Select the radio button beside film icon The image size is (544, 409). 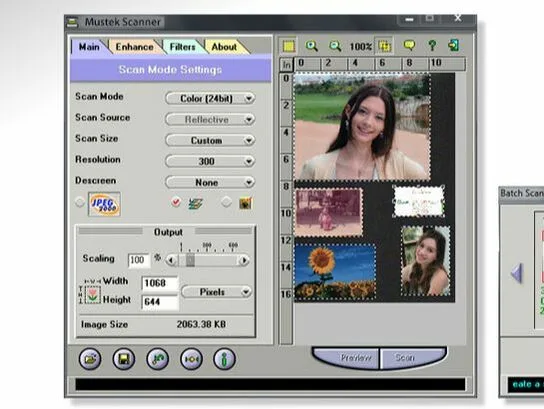tap(226, 202)
